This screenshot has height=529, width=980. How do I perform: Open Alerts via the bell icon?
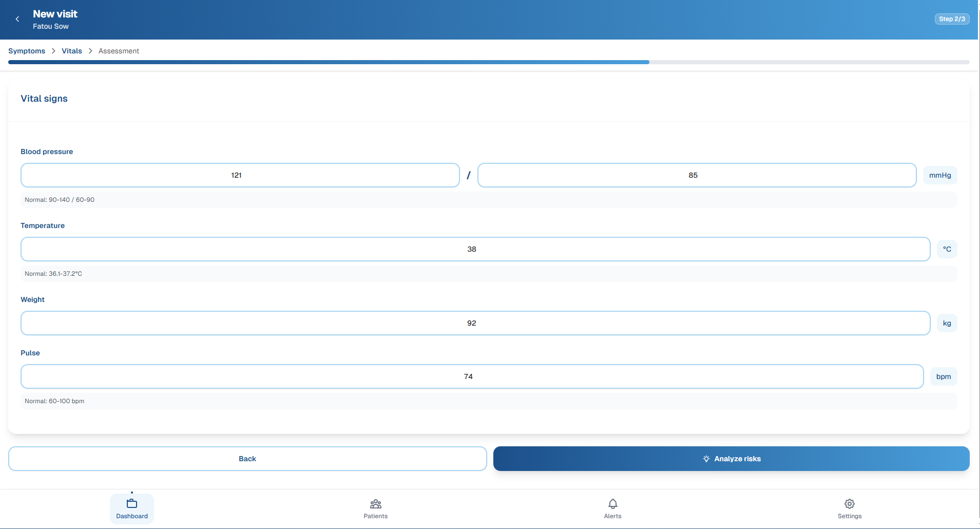pyautogui.click(x=612, y=504)
